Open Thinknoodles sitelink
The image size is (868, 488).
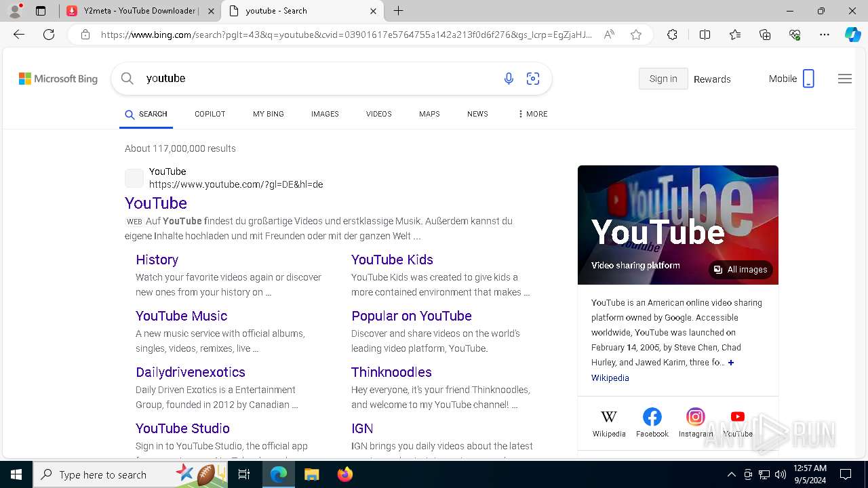click(391, 372)
